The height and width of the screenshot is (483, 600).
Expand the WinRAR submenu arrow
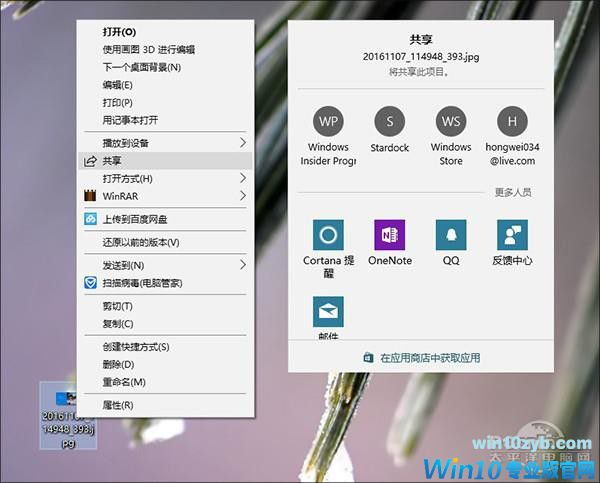click(243, 196)
